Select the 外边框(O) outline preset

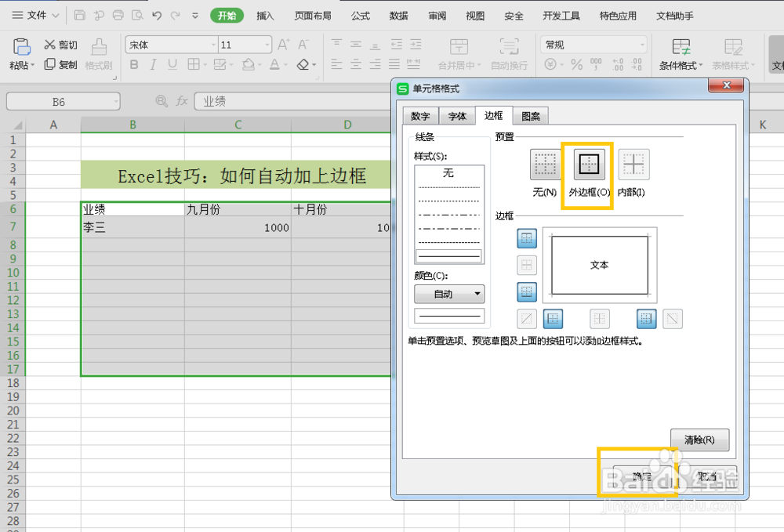[589, 165]
